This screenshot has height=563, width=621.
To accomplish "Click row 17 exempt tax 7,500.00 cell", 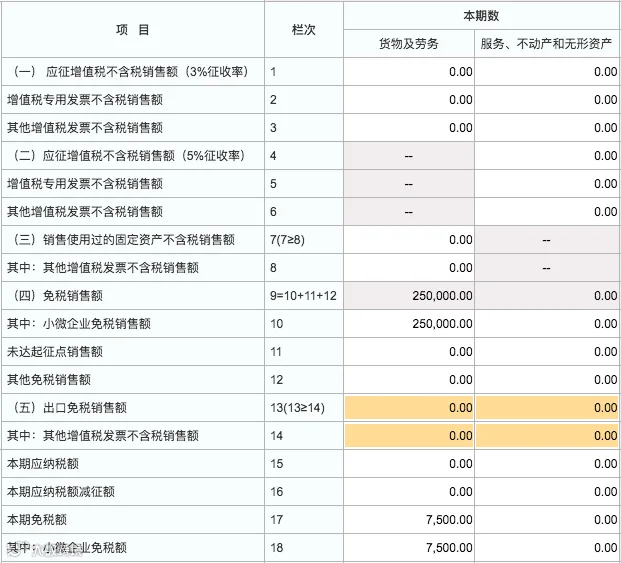I will coord(409,519).
